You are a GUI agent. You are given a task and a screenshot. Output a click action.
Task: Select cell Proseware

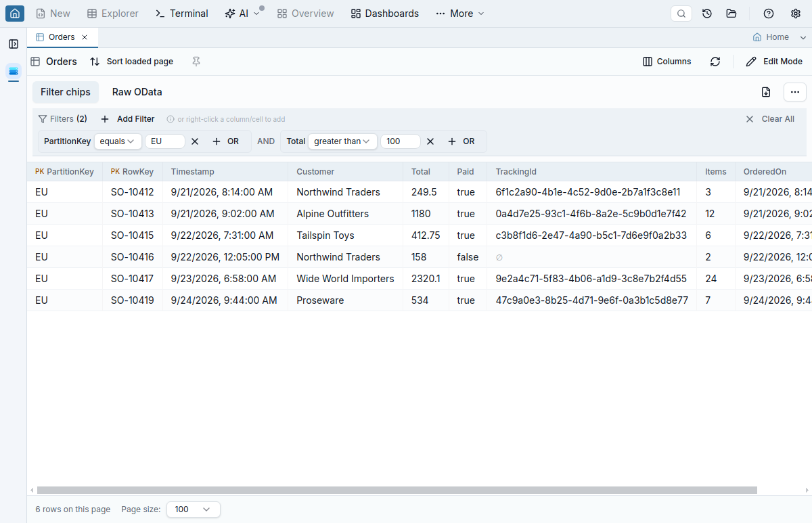tap(346, 300)
